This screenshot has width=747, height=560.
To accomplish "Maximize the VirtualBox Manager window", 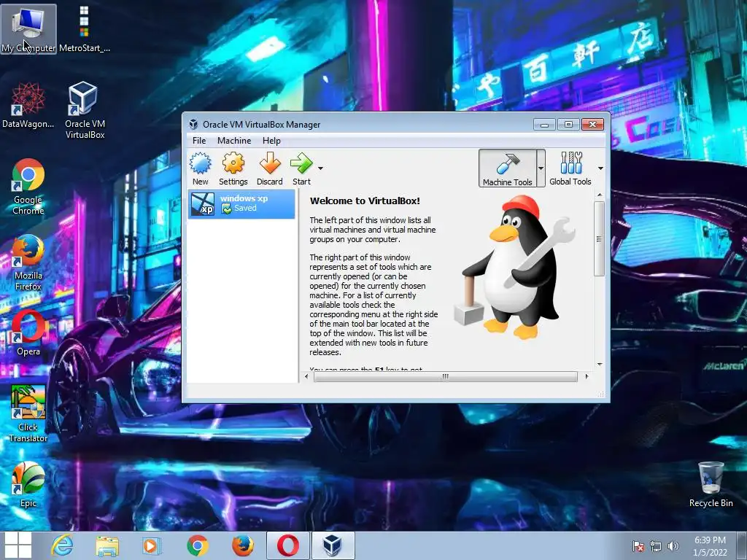I will coord(568,124).
